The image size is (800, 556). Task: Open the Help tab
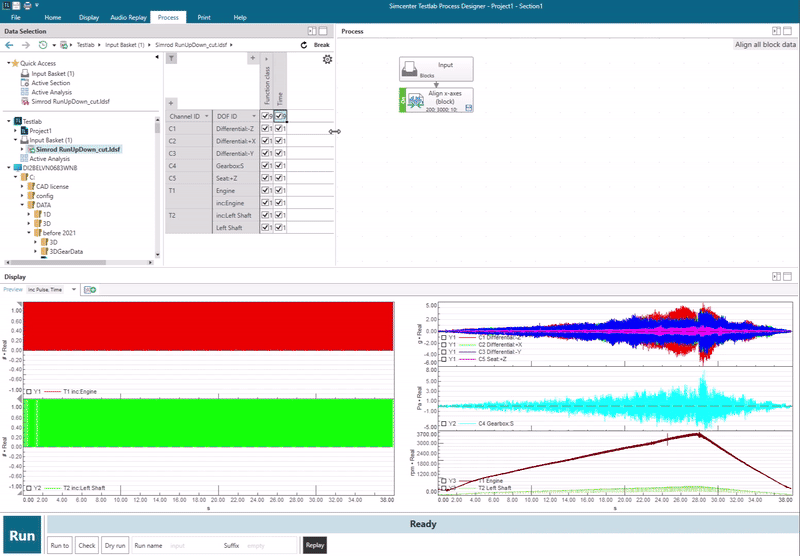tap(240, 17)
